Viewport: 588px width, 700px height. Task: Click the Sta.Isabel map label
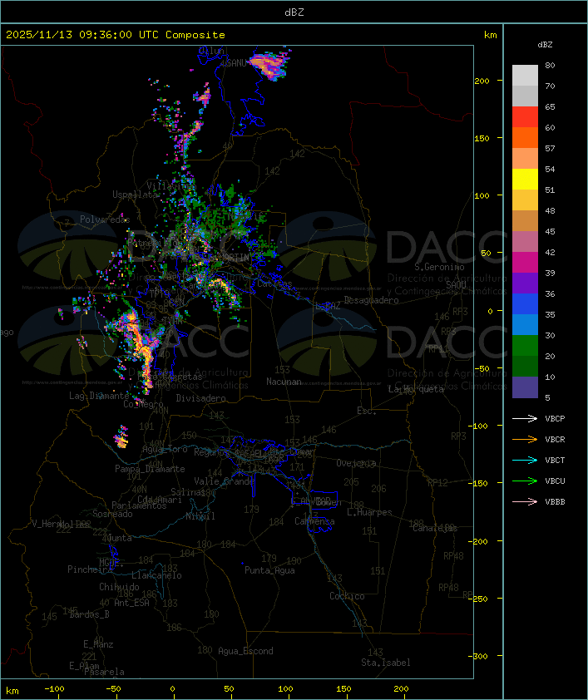tap(386, 663)
